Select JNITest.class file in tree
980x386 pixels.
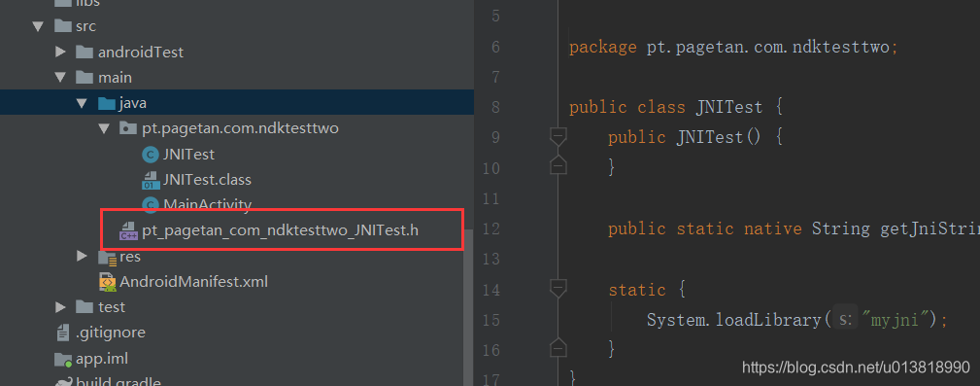207,180
